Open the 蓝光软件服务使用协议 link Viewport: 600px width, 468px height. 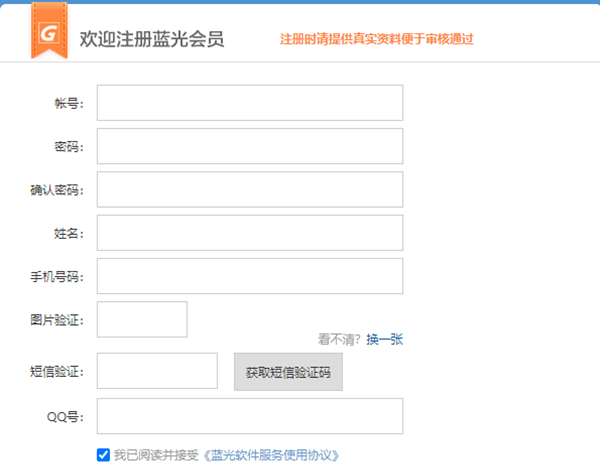(271, 455)
